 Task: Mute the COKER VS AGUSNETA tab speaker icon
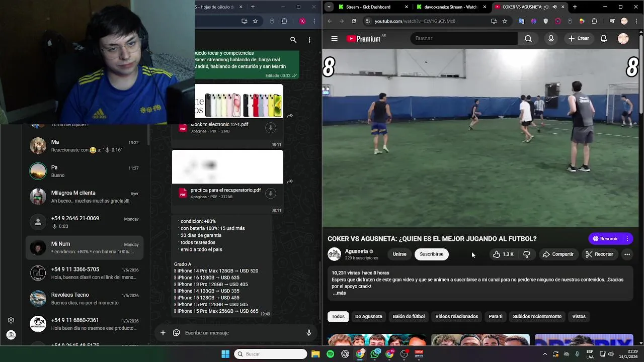click(x=554, y=7)
